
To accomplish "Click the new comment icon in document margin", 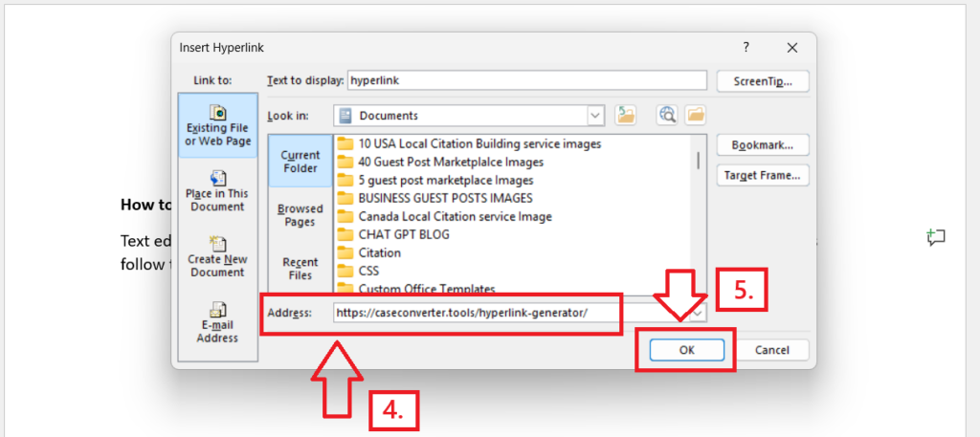I will [x=935, y=237].
